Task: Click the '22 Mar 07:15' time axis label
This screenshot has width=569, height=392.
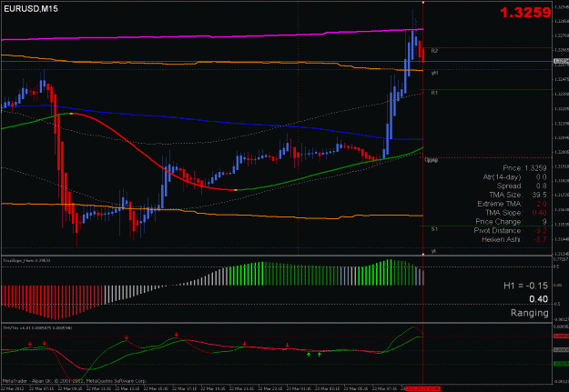Action: point(42,388)
